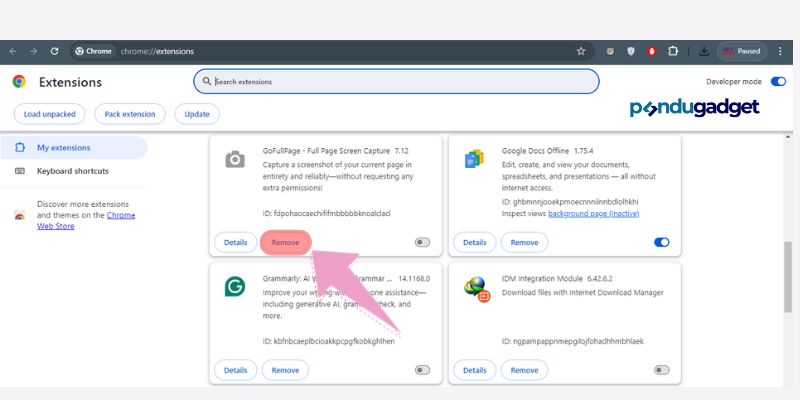This screenshot has height=400, width=800.
Task: Enable IDM Integration Module toggle
Action: pyautogui.click(x=662, y=370)
